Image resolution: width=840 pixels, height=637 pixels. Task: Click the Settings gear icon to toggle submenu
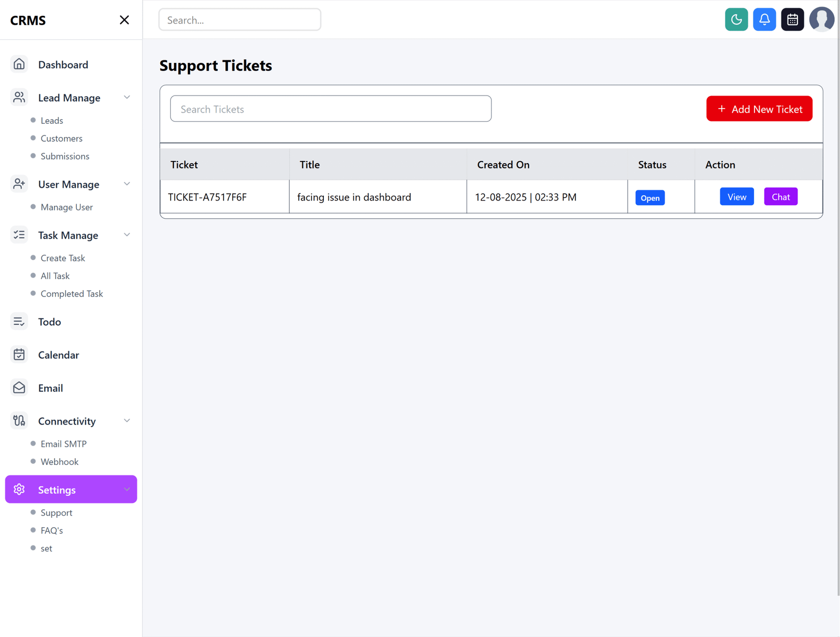click(19, 489)
